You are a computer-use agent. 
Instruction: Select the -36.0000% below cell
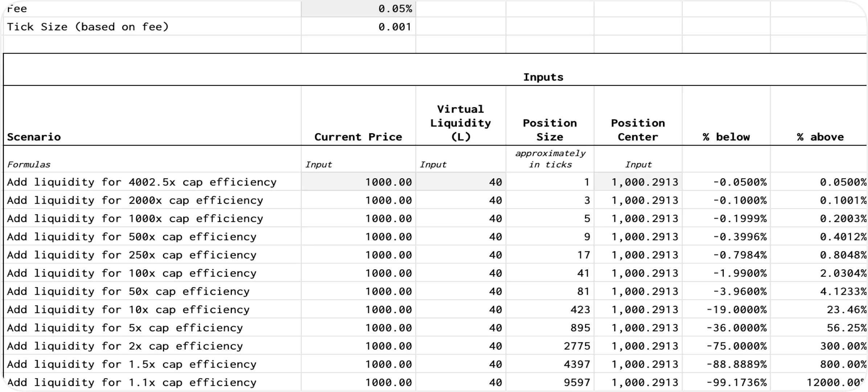(726, 327)
